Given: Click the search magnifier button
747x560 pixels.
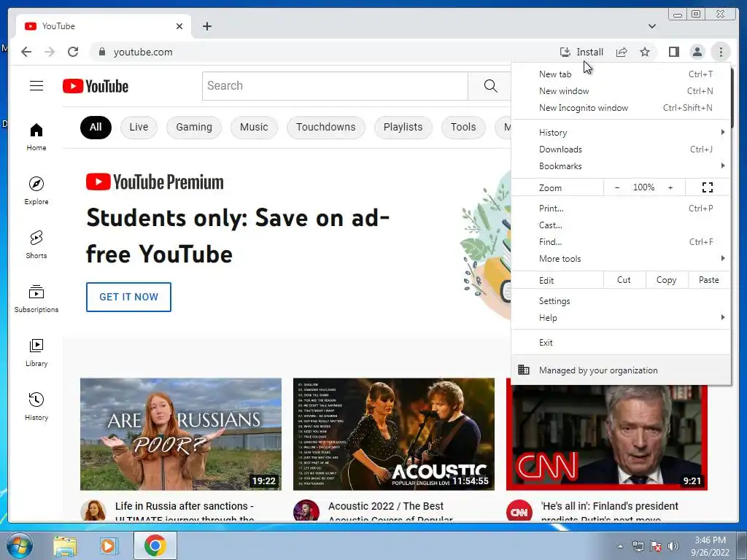Looking at the screenshot, I should 490,86.
